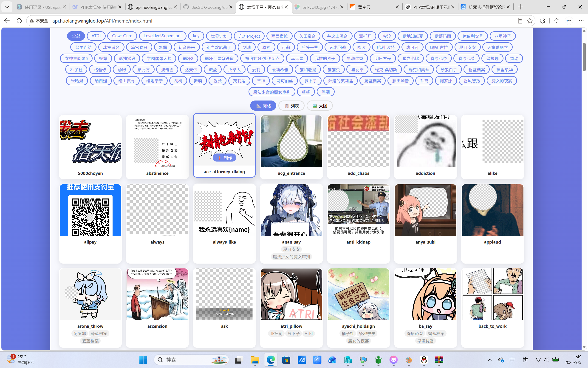The height and width of the screenshot is (368, 588).
Task: Filter by the 魔法少女的魔女审判 tag
Action: coord(272,92)
